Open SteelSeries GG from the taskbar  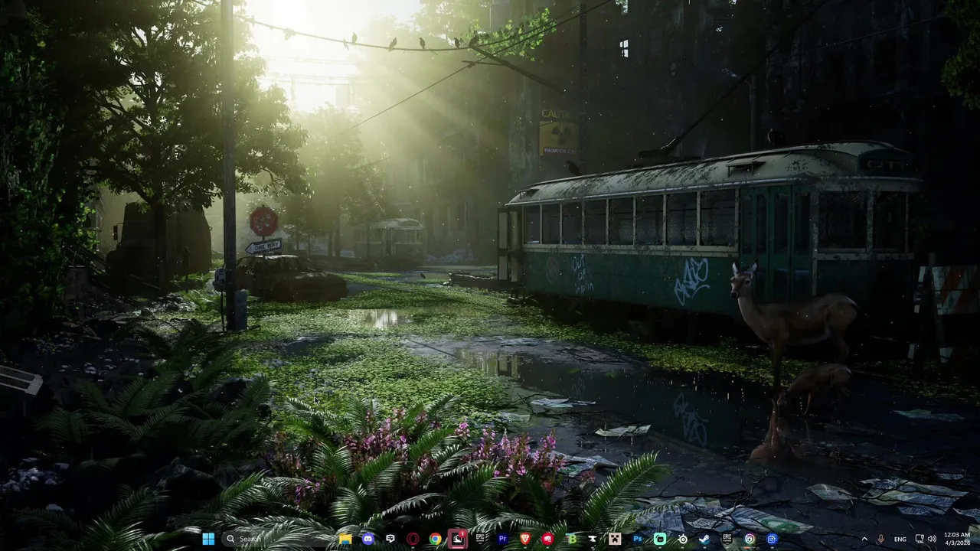click(x=682, y=539)
